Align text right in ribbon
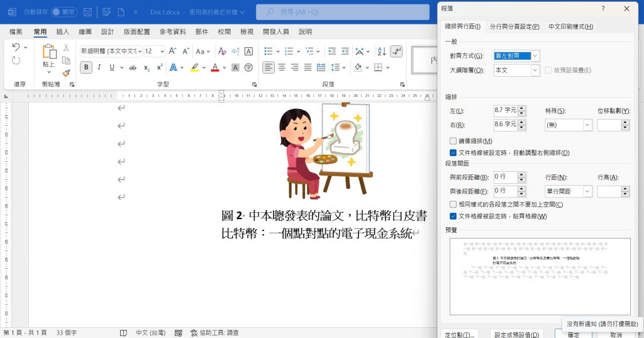 [x=295, y=67]
